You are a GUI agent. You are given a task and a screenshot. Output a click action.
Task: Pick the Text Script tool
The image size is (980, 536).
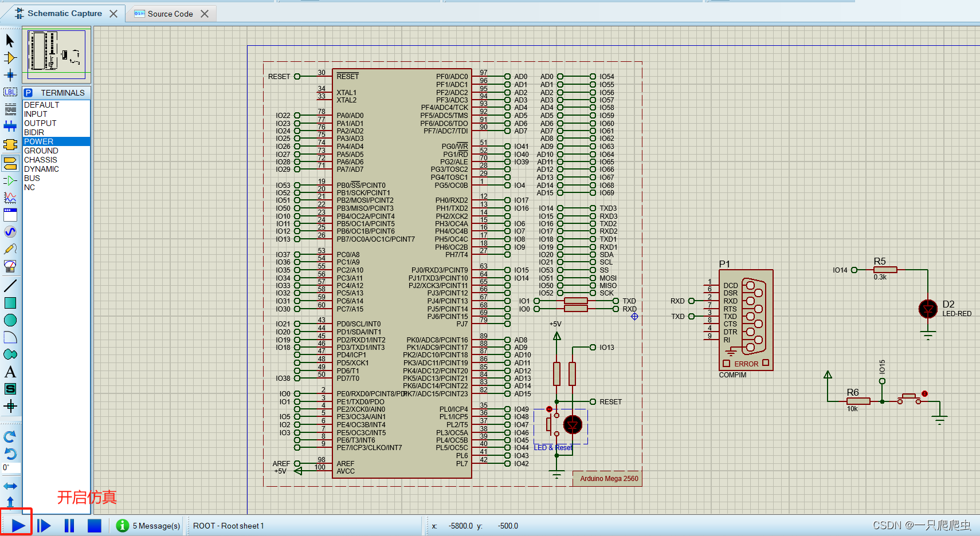tap(10, 109)
